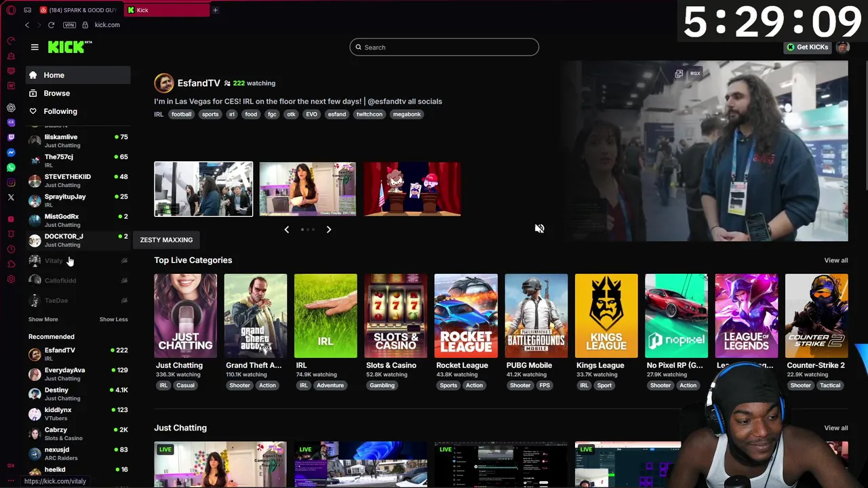Click the Gambling tag under Slots & Casino
This screenshot has height=488, width=868.
click(x=382, y=386)
